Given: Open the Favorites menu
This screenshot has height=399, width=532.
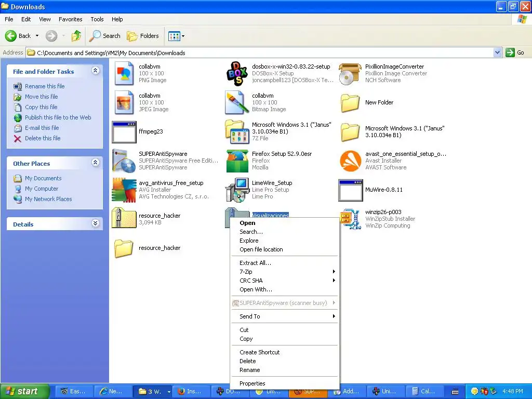Looking at the screenshot, I should point(70,19).
